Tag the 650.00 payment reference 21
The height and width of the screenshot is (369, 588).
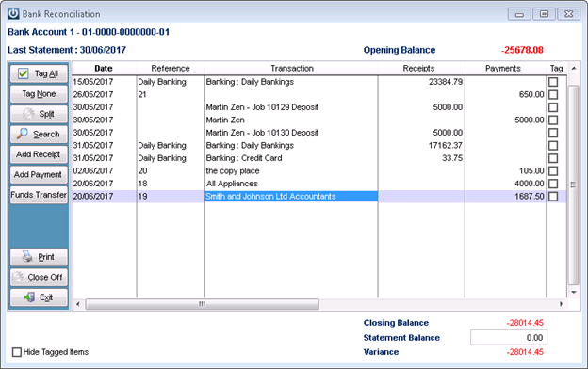pos(553,95)
